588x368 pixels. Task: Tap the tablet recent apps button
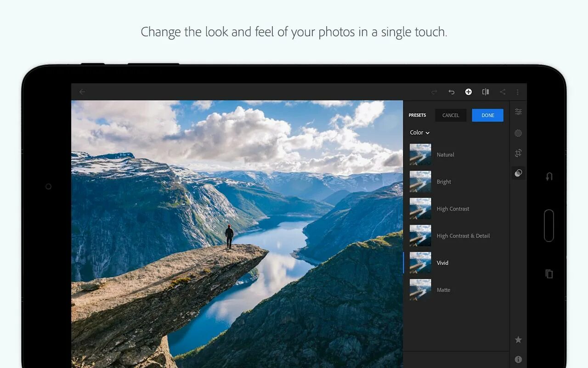549,274
